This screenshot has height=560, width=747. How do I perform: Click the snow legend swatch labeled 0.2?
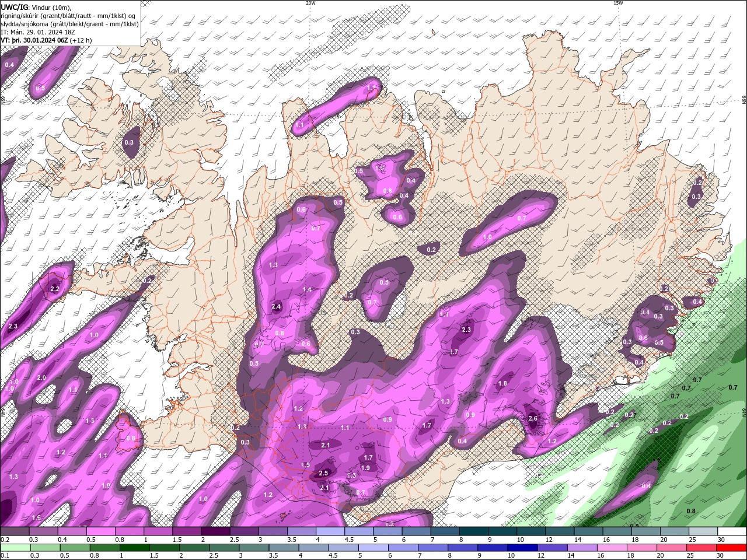click(15, 531)
